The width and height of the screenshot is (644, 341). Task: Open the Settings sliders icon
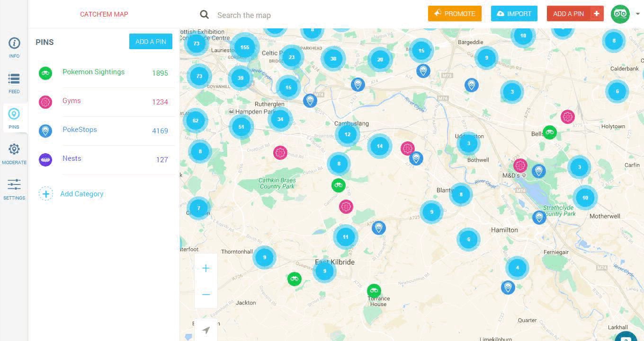(14, 189)
